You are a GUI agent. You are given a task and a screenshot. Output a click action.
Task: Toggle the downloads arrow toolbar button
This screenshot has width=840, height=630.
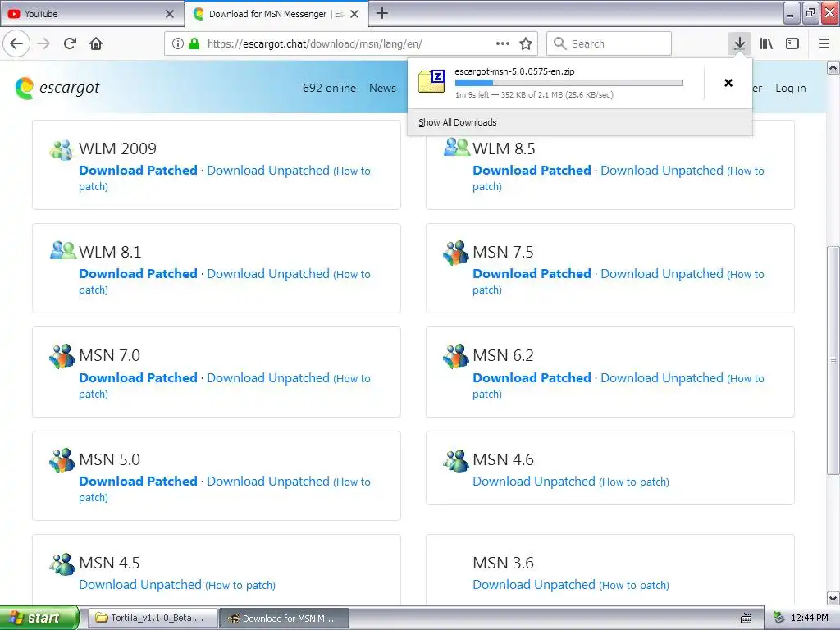click(x=740, y=43)
